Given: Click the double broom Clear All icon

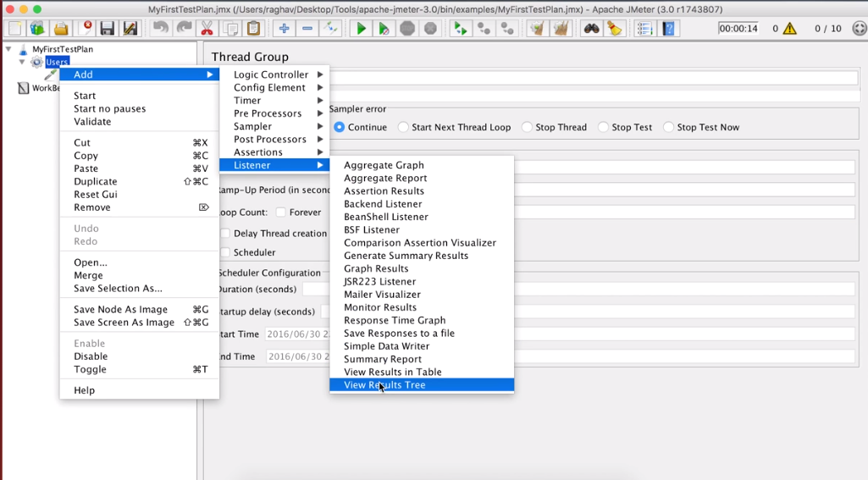Looking at the screenshot, I should coord(561,28).
